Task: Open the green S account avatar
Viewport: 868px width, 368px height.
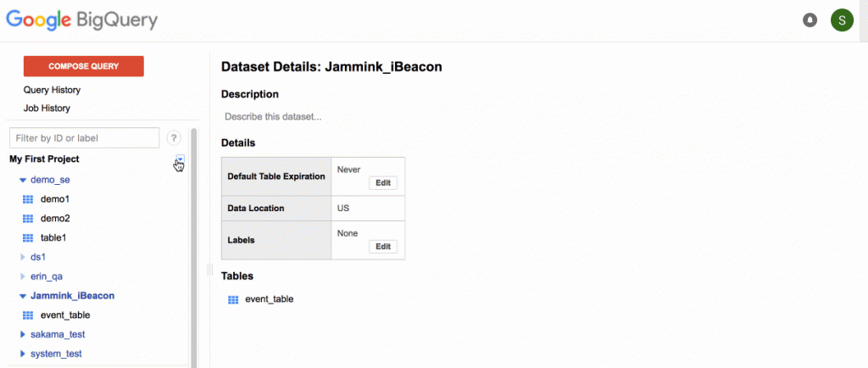Action: (842, 20)
